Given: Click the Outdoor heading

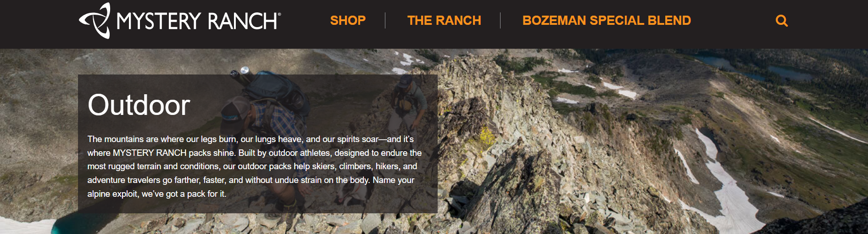Looking at the screenshot, I should coord(139,105).
